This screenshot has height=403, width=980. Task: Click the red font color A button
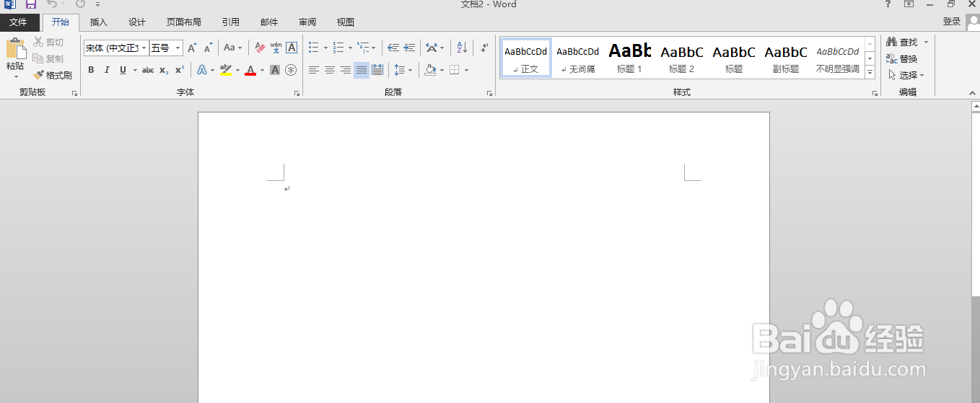click(x=250, y=70)
